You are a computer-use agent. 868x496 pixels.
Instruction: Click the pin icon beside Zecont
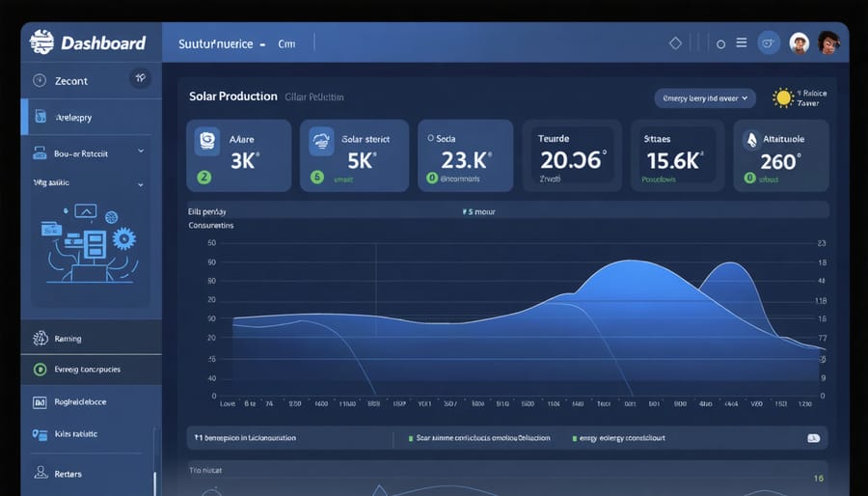tap(141, 79)
